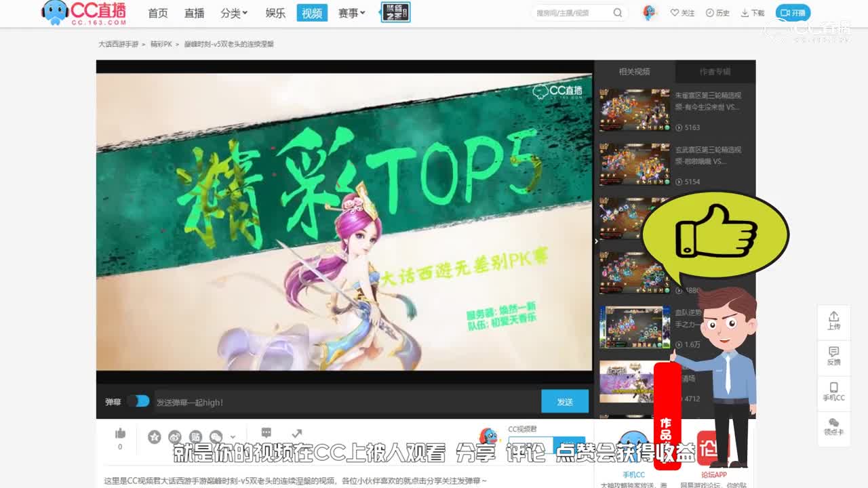The image size is (868, 488).
Task: Open related video thumbnail with 5163 views
Action: click(634, 110)
